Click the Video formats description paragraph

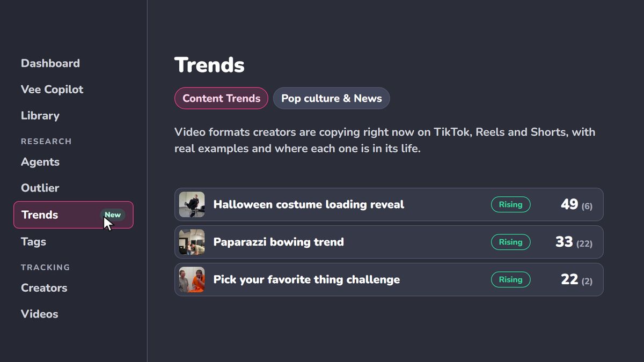click(x=385, y=141)
